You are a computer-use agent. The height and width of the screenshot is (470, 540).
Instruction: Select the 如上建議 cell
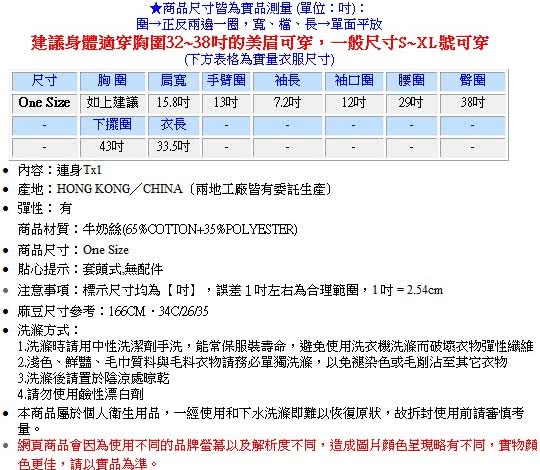[112, 103]
